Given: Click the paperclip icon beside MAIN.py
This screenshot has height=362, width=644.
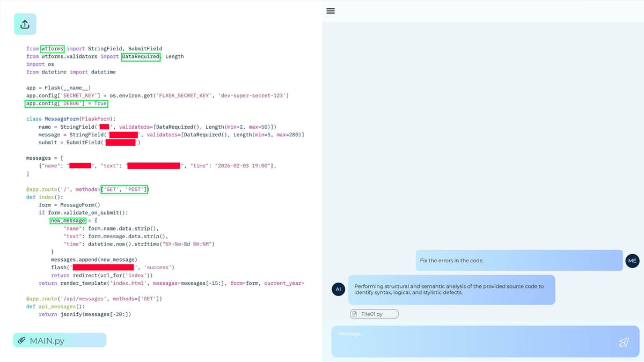Looking at the screenshot, I should (x=22, y=341).
